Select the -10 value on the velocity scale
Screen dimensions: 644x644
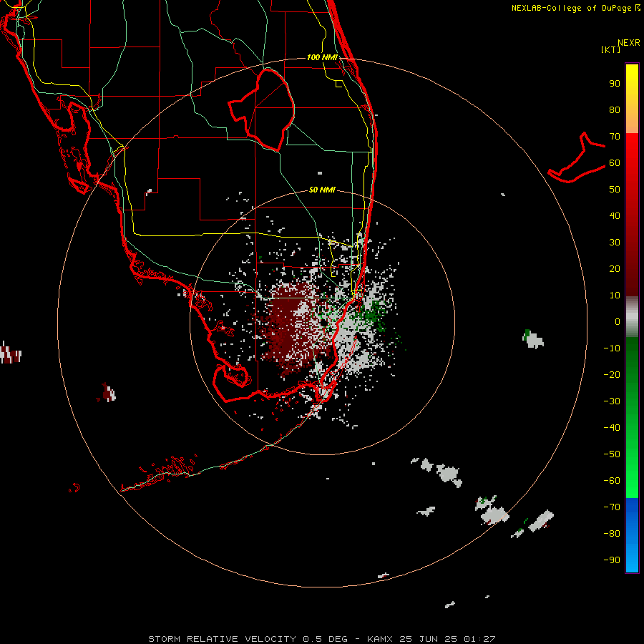(x=612, y=348)
